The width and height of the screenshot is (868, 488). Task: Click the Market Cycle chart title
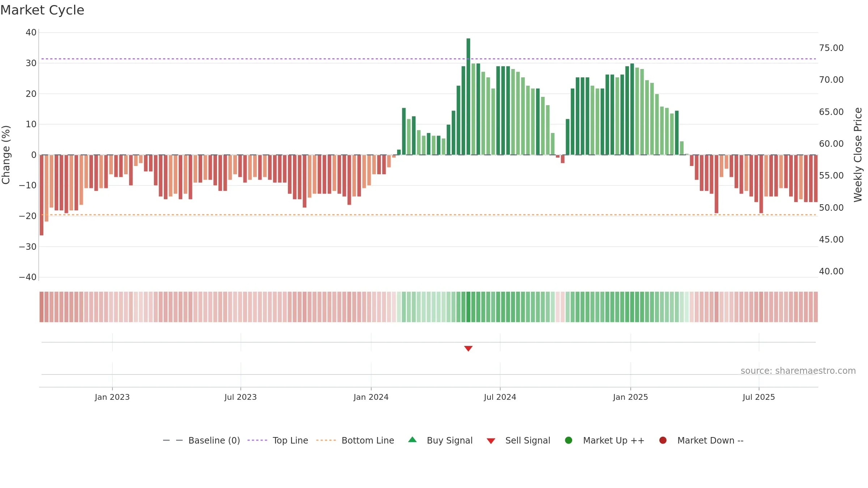coord(42,10)
